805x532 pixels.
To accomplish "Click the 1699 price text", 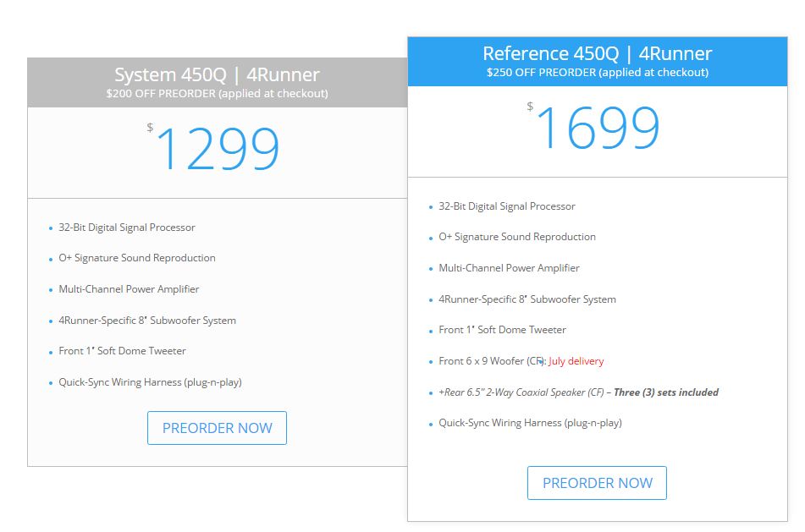I will (598, 128).
